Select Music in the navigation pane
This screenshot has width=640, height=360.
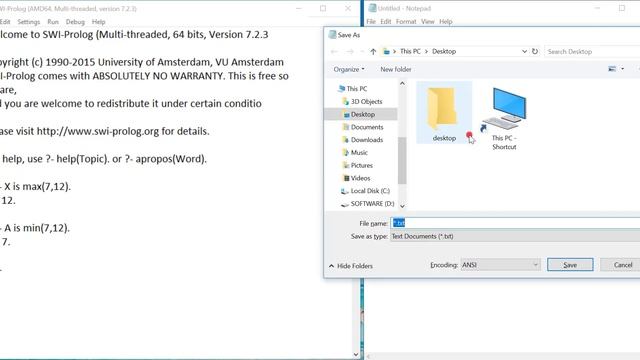tap(359, 152)
